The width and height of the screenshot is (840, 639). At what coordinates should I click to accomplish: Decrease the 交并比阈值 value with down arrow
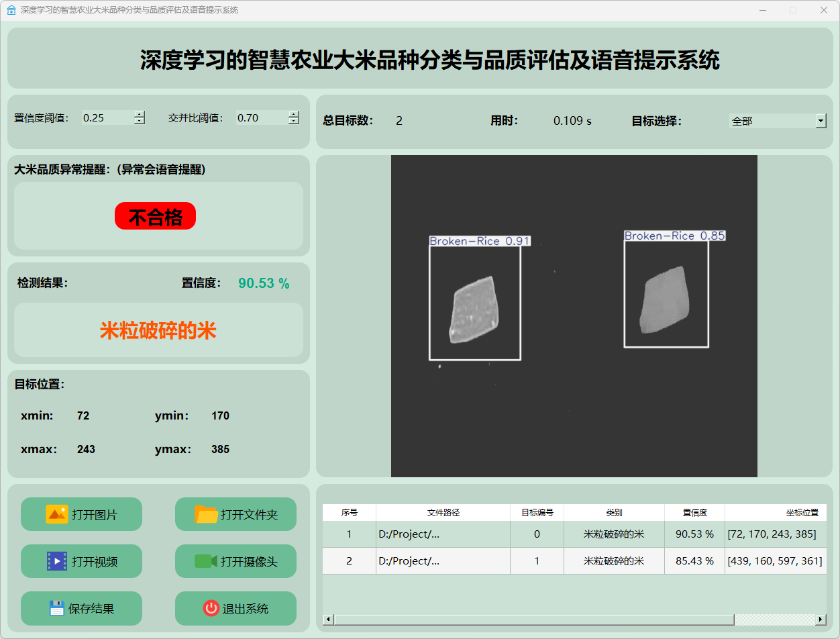[x=293, y=121]
